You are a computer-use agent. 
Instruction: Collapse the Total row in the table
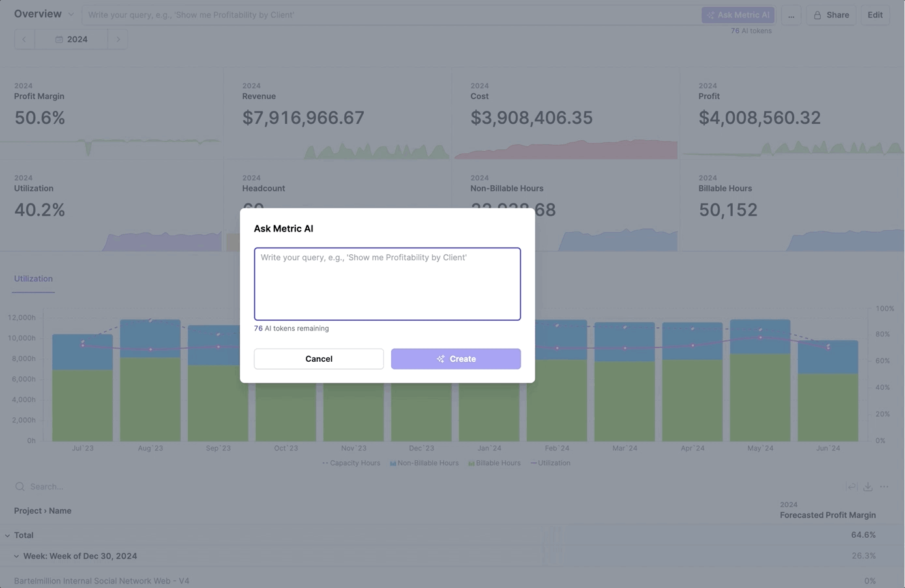point(8,535)
